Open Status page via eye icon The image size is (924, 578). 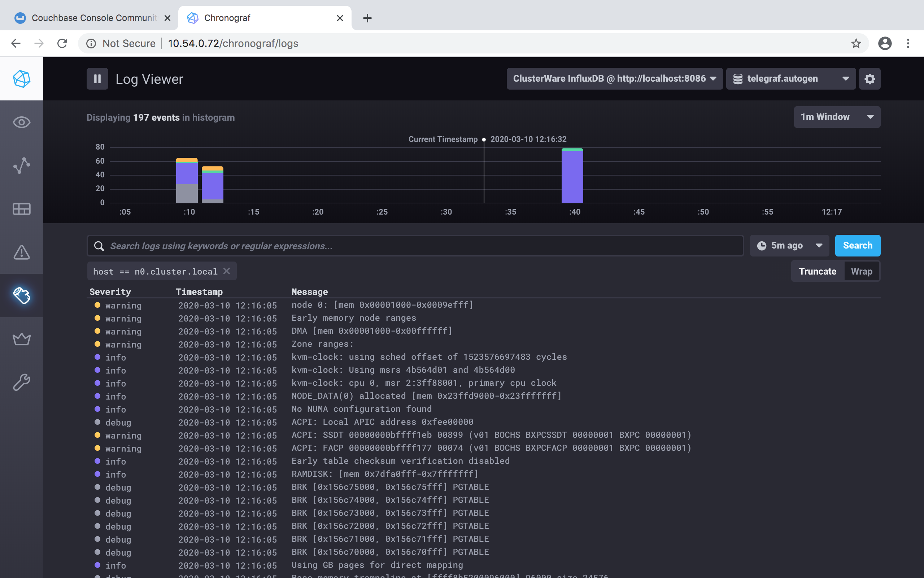(21, 122)
